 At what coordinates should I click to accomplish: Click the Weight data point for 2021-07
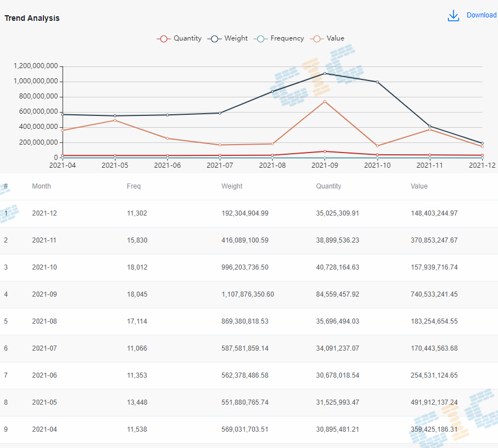pyautogui.click(x=220, y=113)
